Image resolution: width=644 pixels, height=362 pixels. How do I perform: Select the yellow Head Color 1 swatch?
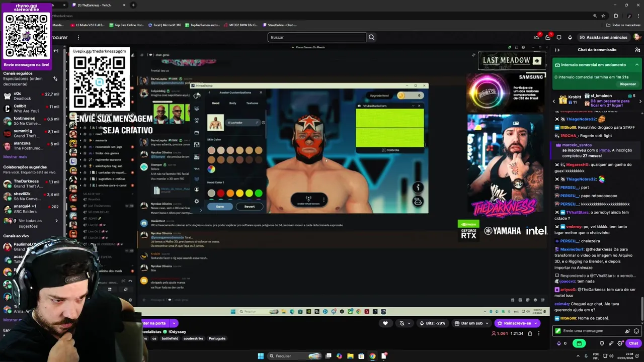[x=239, y=193]
